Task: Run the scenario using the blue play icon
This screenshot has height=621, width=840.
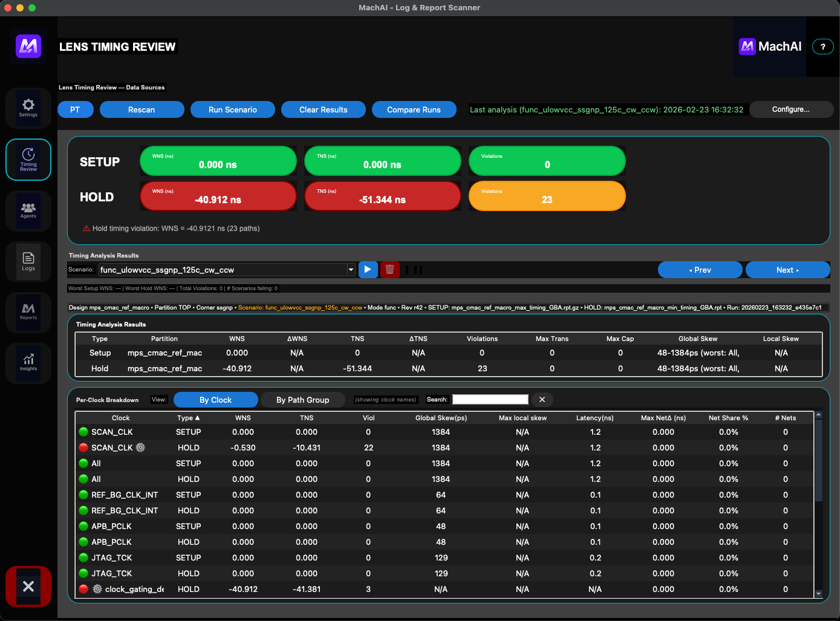Action: [368, 270]
